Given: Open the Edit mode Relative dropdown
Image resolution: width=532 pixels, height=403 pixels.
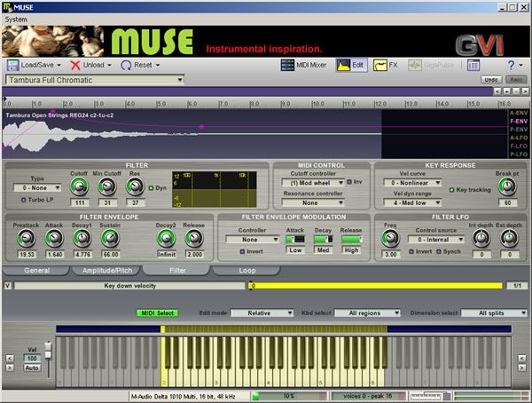Looking at the screenshot, I should [262, 313].
